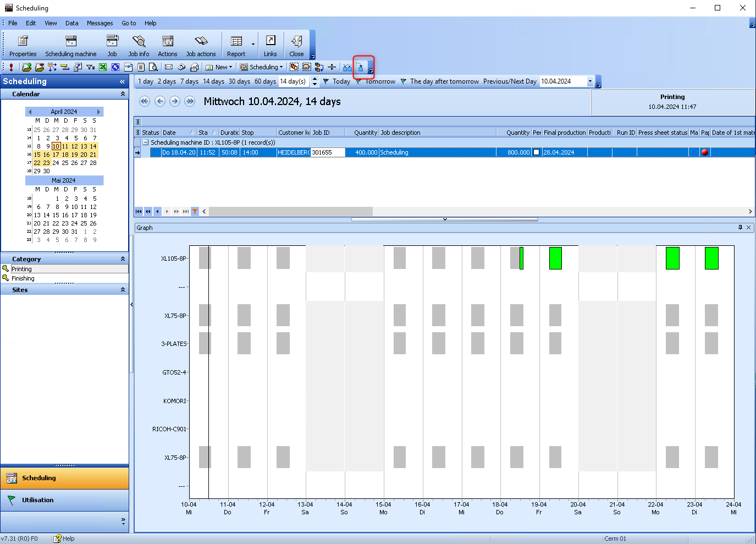The width and height of the screenshot is (756, 544).
Task: Click the horizontal split arrows icon
Action: click(332, 67)
